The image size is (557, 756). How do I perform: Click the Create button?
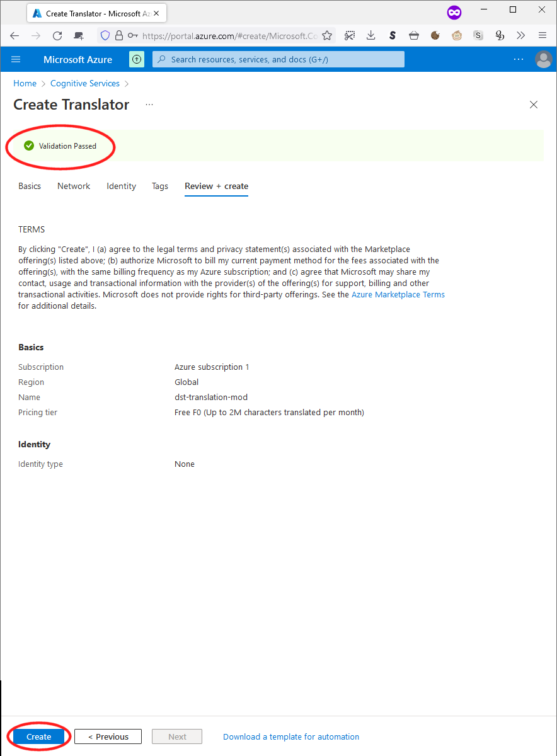coord(39,736)
